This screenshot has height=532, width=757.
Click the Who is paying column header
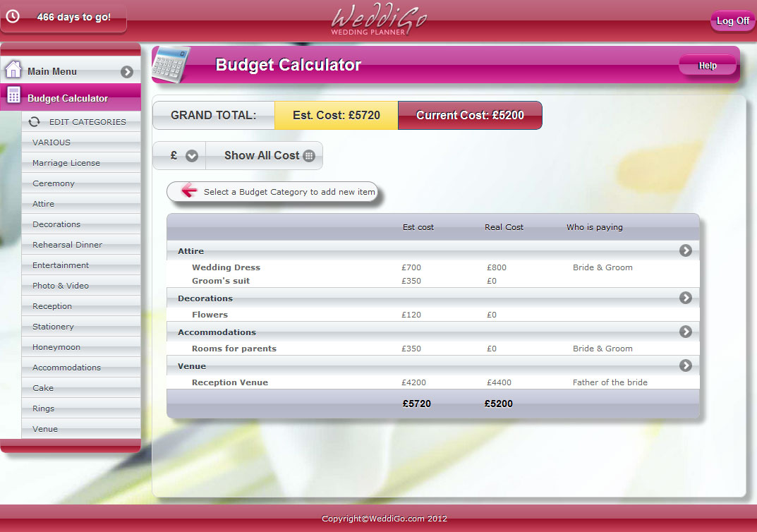pos(594,227)
